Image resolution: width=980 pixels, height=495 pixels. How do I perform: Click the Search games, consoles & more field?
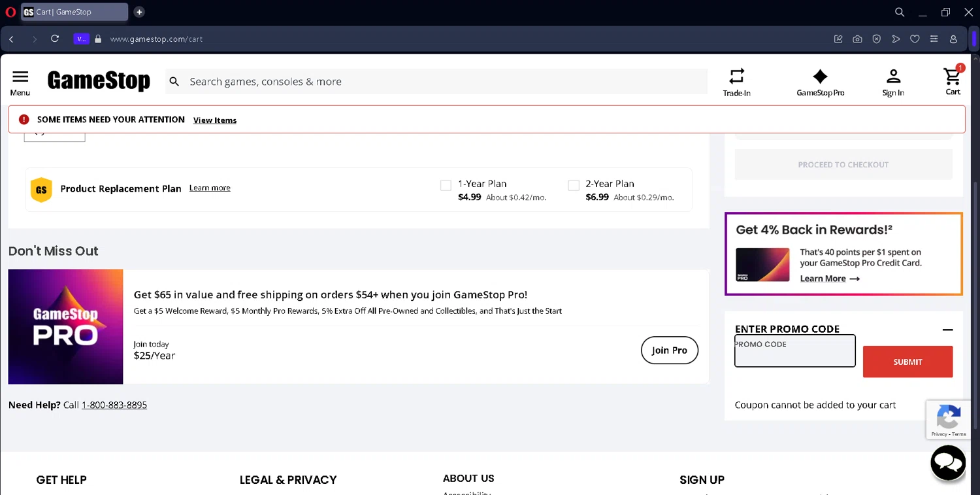click(436, 82)
